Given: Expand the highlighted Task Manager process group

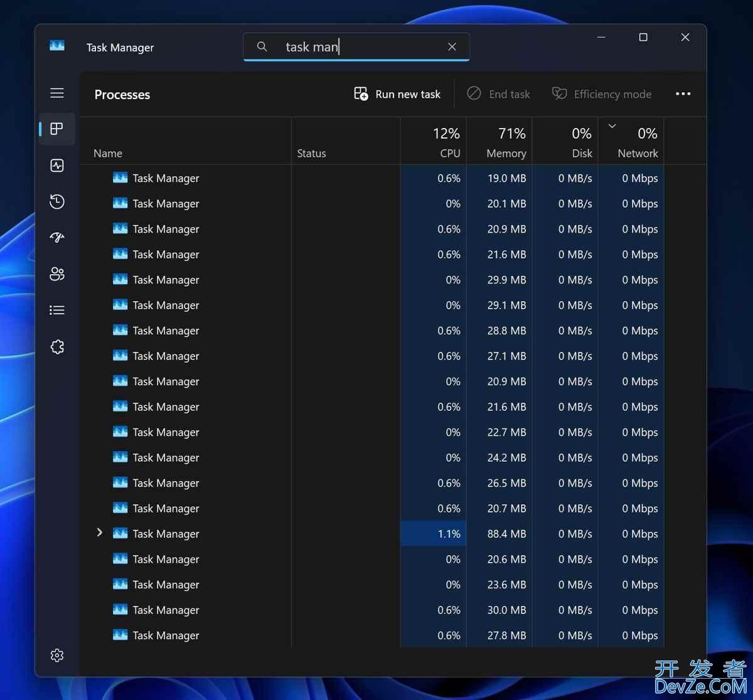Looking at the screenshot, I should 99,532.
